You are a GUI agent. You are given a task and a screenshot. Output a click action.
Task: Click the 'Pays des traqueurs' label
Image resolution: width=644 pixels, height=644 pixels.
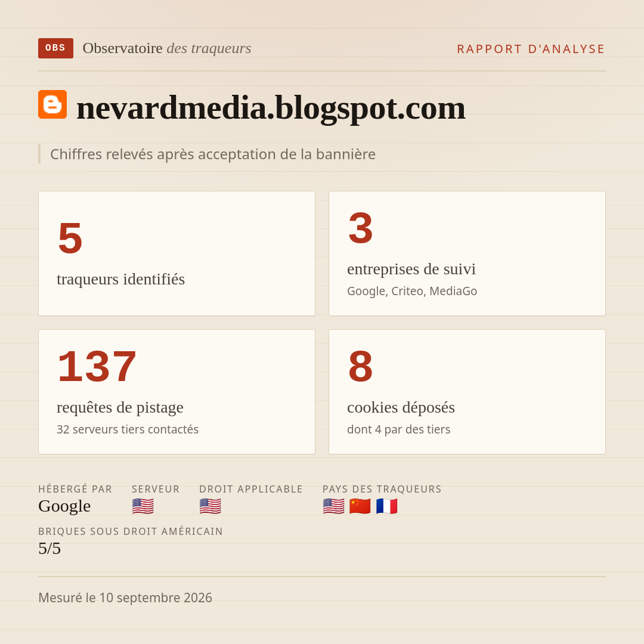[x=382, y=489]
